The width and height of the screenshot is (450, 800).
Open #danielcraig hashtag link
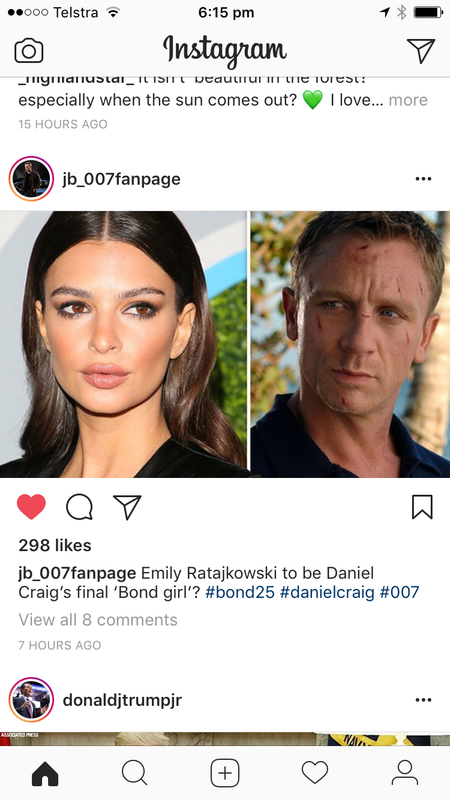[327, 592]
